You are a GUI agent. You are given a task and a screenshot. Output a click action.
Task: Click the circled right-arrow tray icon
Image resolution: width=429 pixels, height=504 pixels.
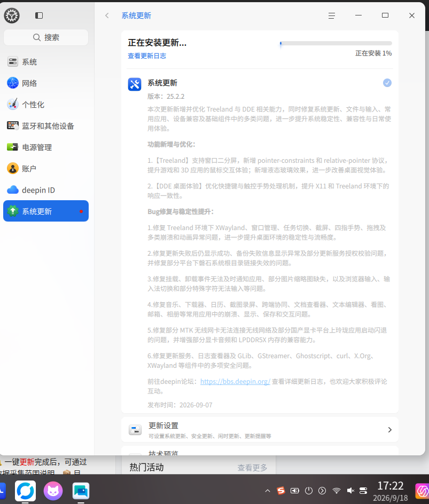point(322,491)
